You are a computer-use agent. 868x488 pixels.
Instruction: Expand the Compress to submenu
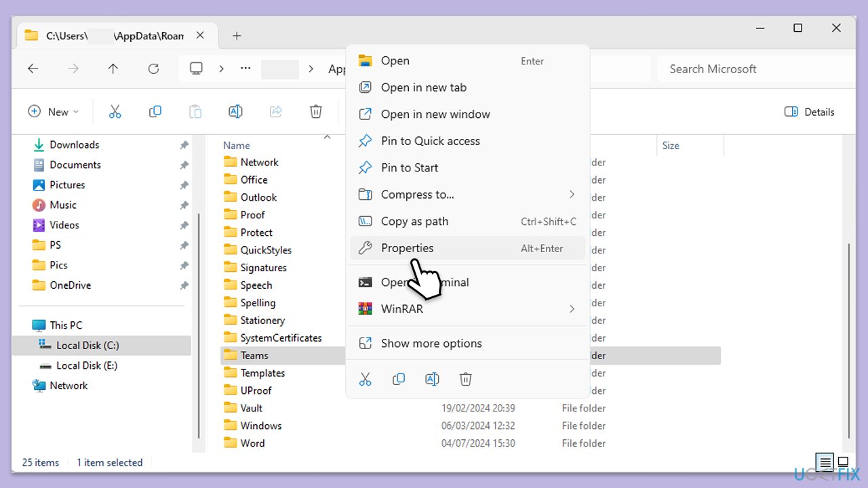click(x=572, y=195)
